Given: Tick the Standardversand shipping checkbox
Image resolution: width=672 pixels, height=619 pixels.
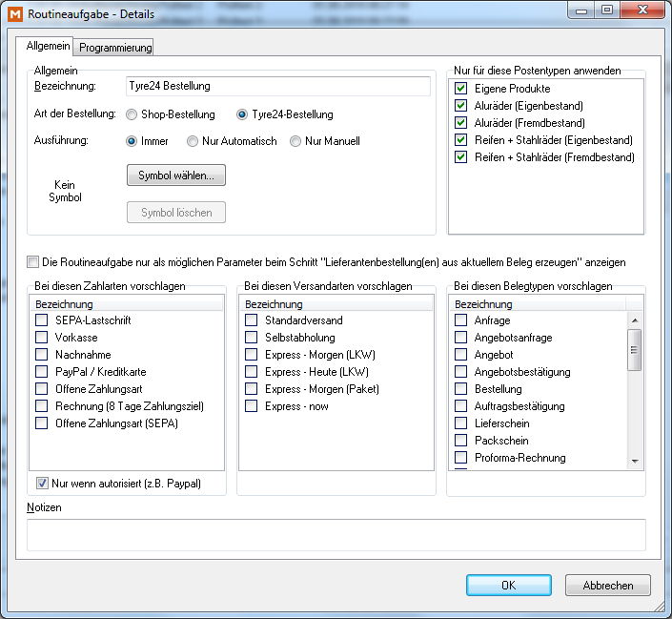Looking at the screenshot, I should pos(252,320).
